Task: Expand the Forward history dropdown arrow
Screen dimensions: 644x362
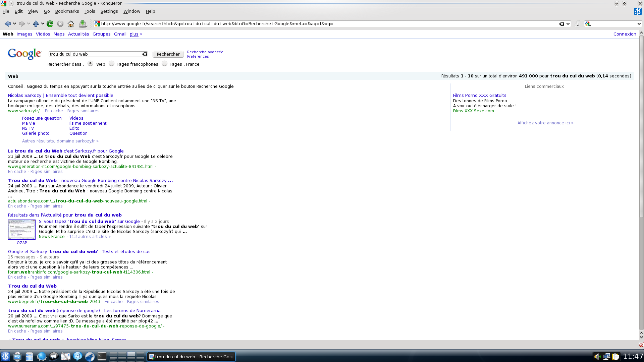Action: pyautogui.click(x=29, y=24)
